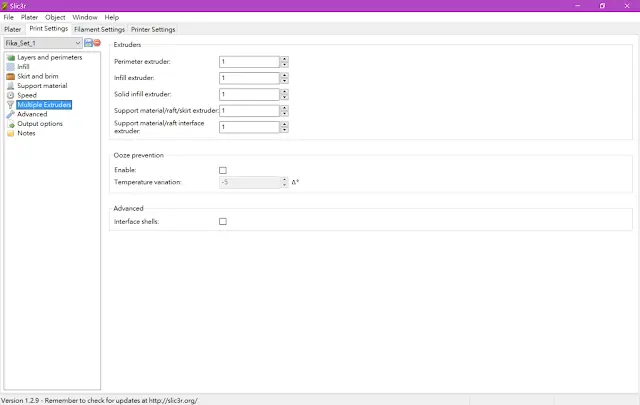The width and height of the screenshot is (640, 405).
Task: Open the Fika_Set_1 preset dropdown
Action: pos(43,43)
